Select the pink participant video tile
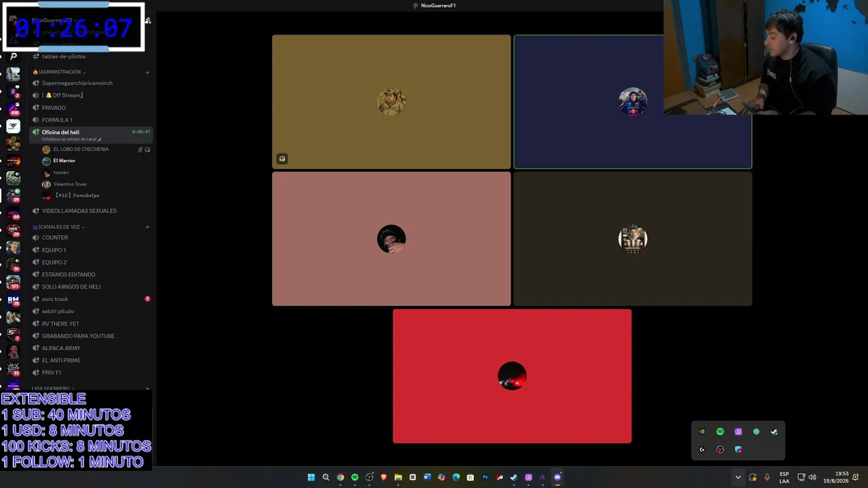Image resolution: width=868 pixels, height=488 pixels. (x=391, y=239)
